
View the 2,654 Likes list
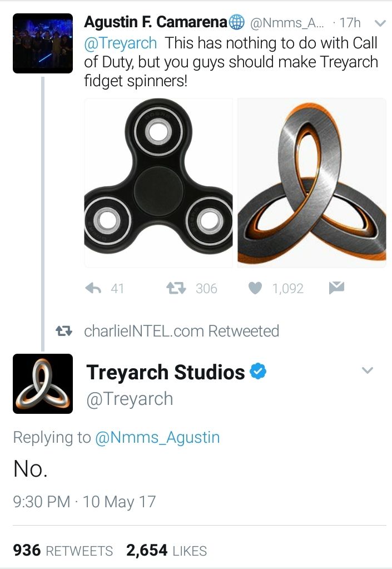point(166,551)
